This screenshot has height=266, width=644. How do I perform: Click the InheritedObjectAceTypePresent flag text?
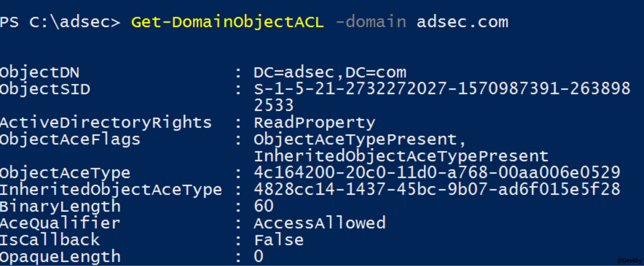pyautogui.click(x=401, y=157)
